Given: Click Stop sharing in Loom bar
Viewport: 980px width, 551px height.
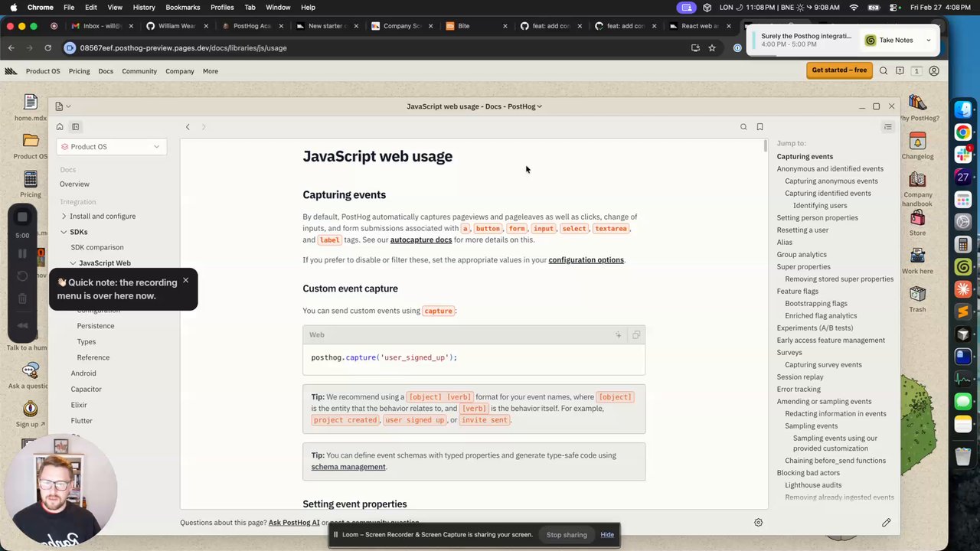Looking at the screenshot, I should [567, 535].
